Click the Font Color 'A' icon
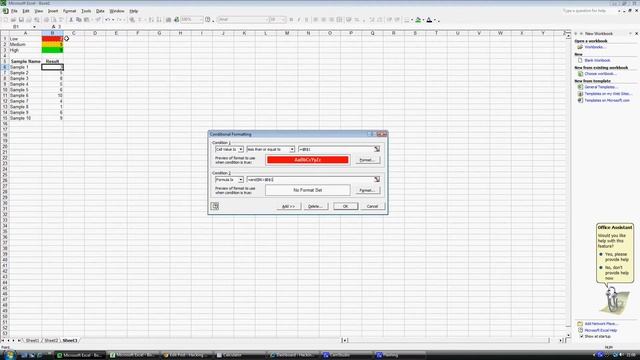The image size is (640, 360). tap(429, 20)
